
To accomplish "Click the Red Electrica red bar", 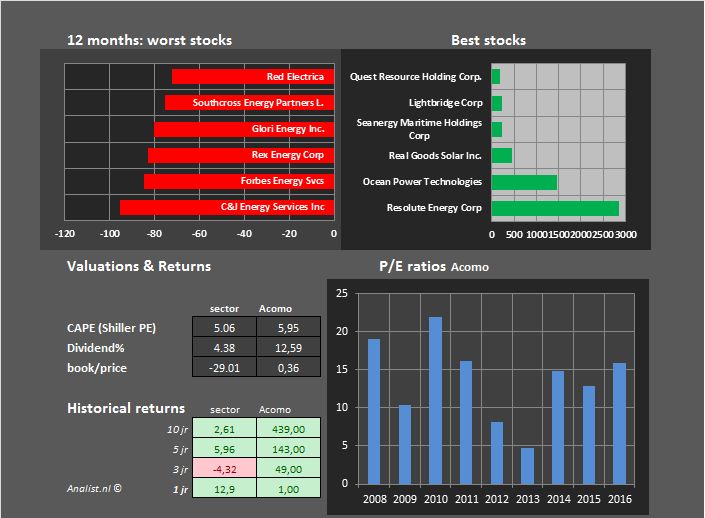I will (252, 76).
